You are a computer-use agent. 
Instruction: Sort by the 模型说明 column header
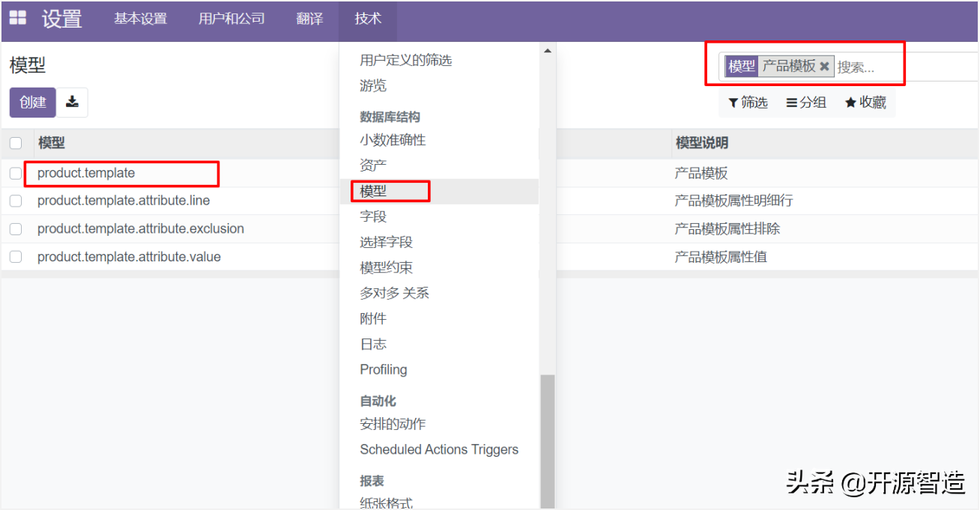[x=702, y=142]
